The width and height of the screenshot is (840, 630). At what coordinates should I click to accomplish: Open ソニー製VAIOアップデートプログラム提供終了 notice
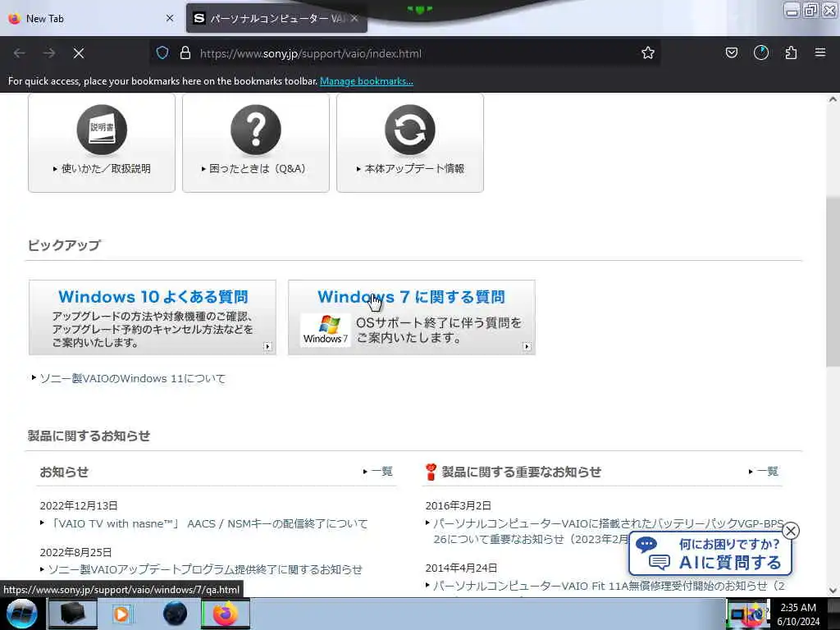pos(205,569)
